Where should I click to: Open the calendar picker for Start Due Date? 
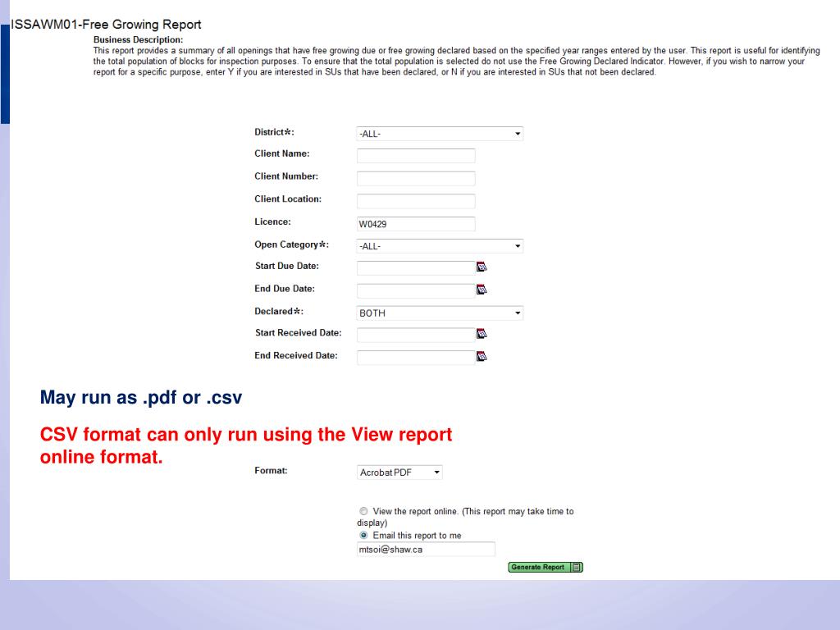pos(482,267)
